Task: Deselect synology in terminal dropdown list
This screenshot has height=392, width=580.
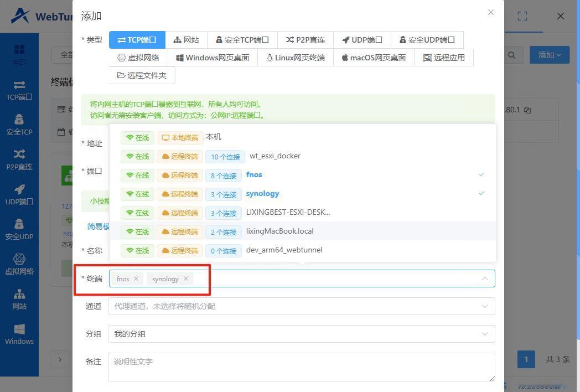Action: coord(303,194)
